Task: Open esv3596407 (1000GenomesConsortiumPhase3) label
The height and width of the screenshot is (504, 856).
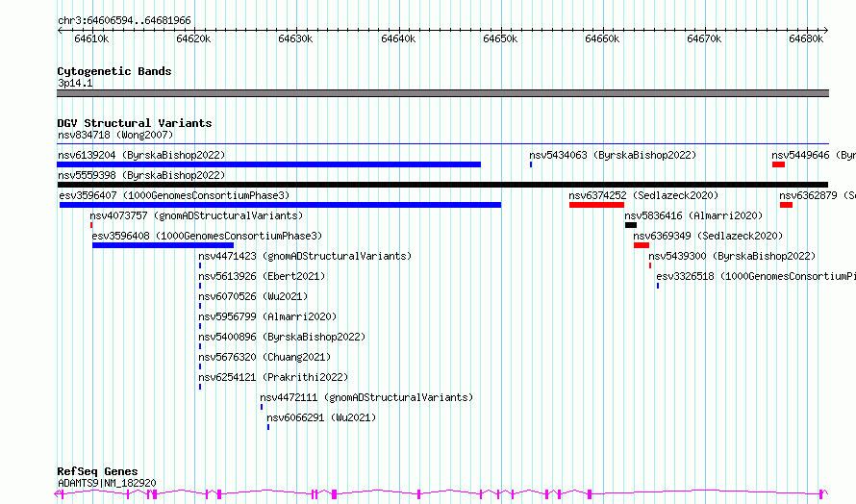Action: point(174,195)
